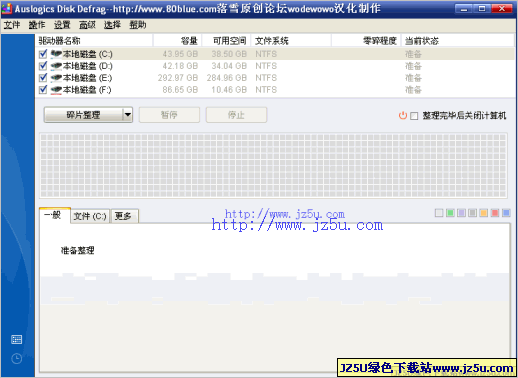Minimize the Auslogics Disk Defrag window

(464, 9)
